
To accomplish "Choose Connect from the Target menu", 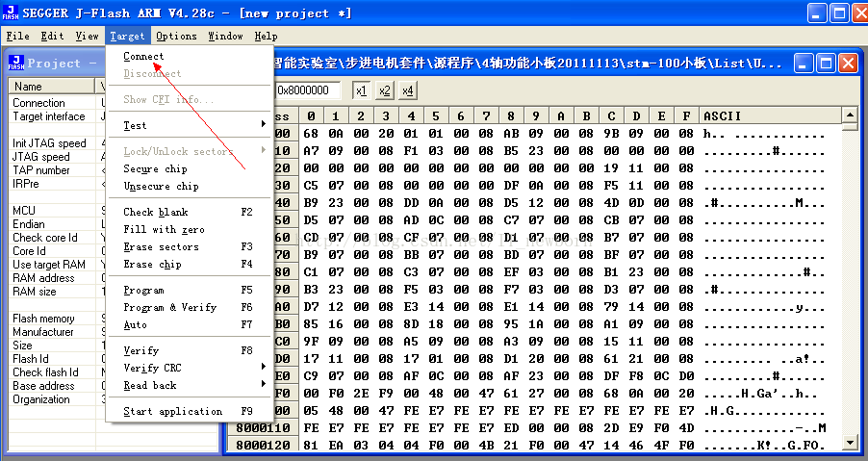I will click(x=144, y=56).
